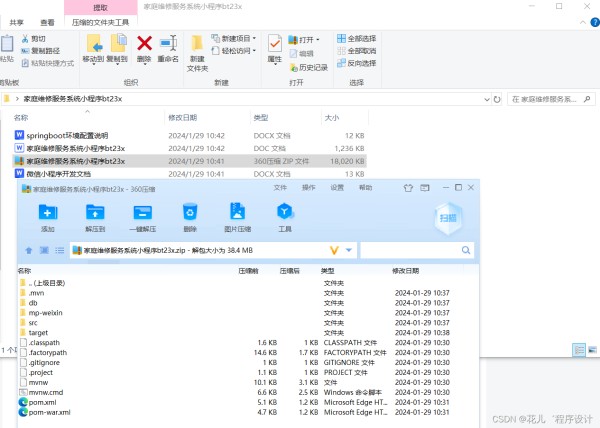600x428 pixels.
Task: Collapse the Explorer ribbon with the chevron
Action: pos(583,23)
